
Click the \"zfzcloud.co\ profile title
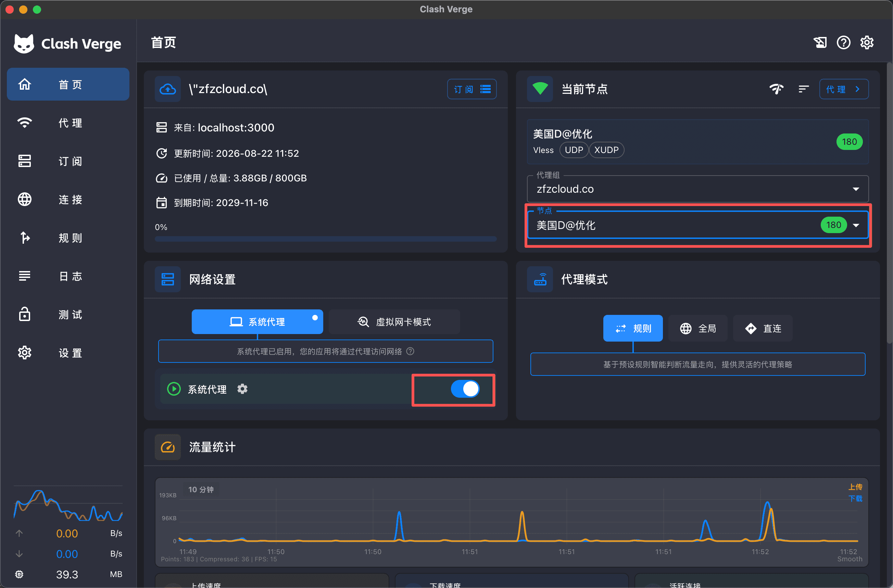point(228,89)
